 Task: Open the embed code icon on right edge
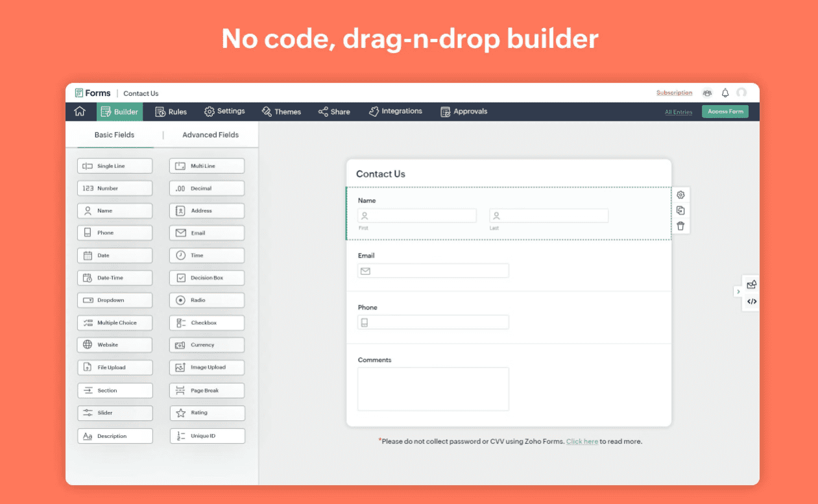click(751, 301)
